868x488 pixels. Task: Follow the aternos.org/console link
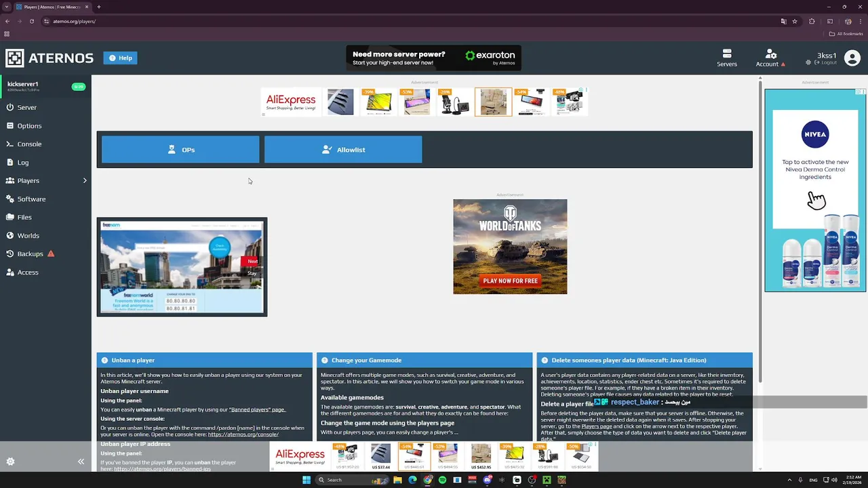(243, 434)
